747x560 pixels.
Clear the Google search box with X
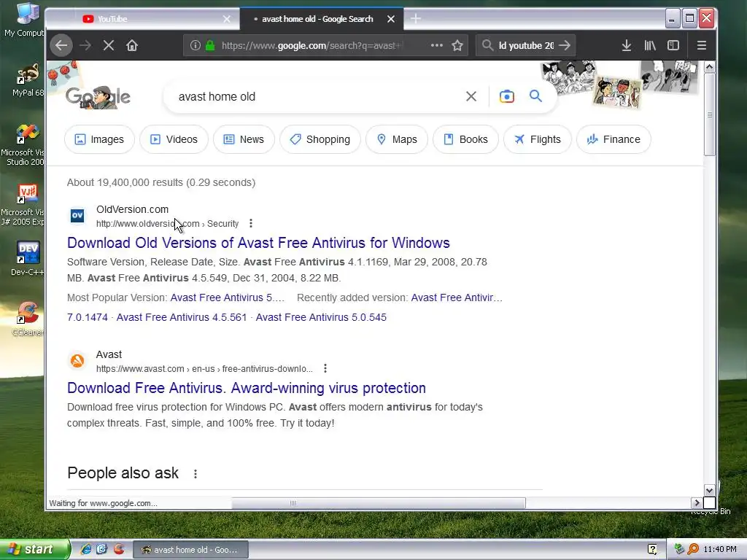(x=471, y=96)
